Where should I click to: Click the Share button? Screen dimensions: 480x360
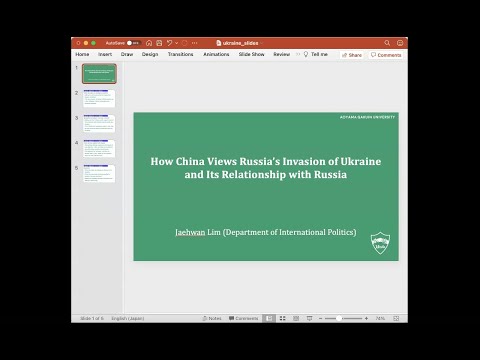point(352,55)
